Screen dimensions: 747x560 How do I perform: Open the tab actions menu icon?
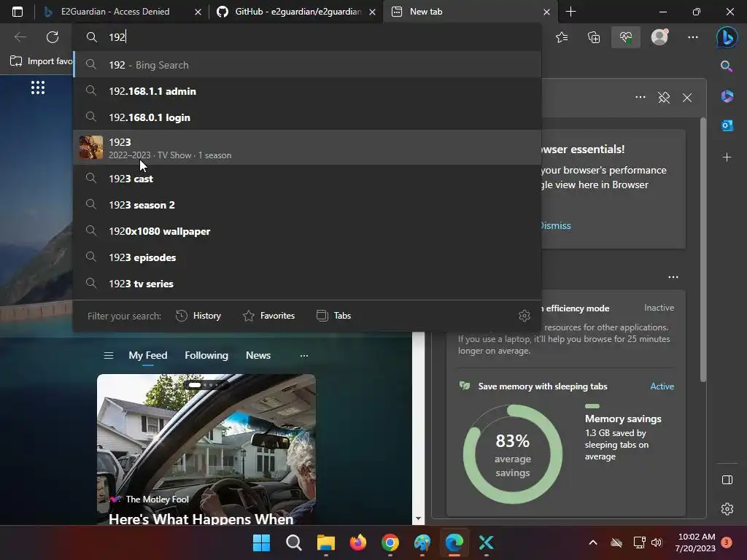click(18, 12)
